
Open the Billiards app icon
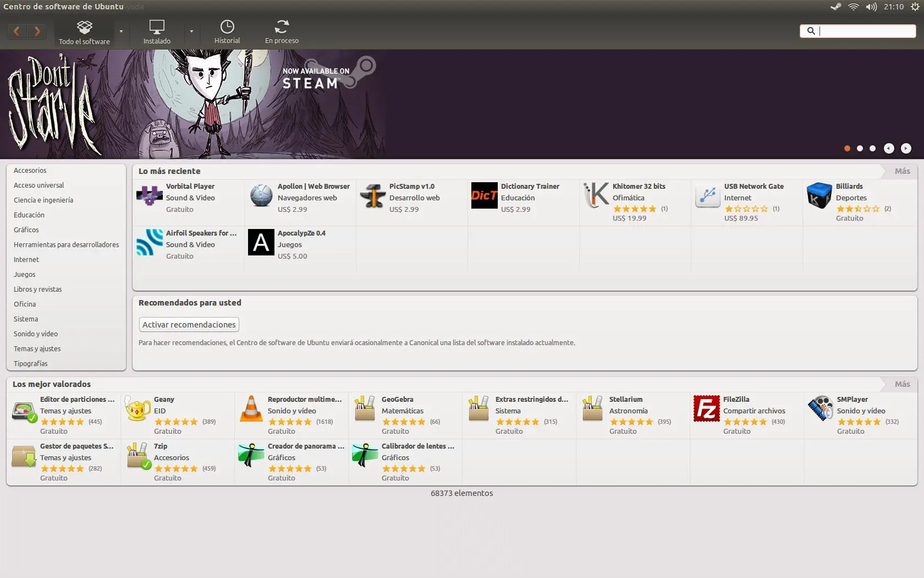(x=819, y=195)
